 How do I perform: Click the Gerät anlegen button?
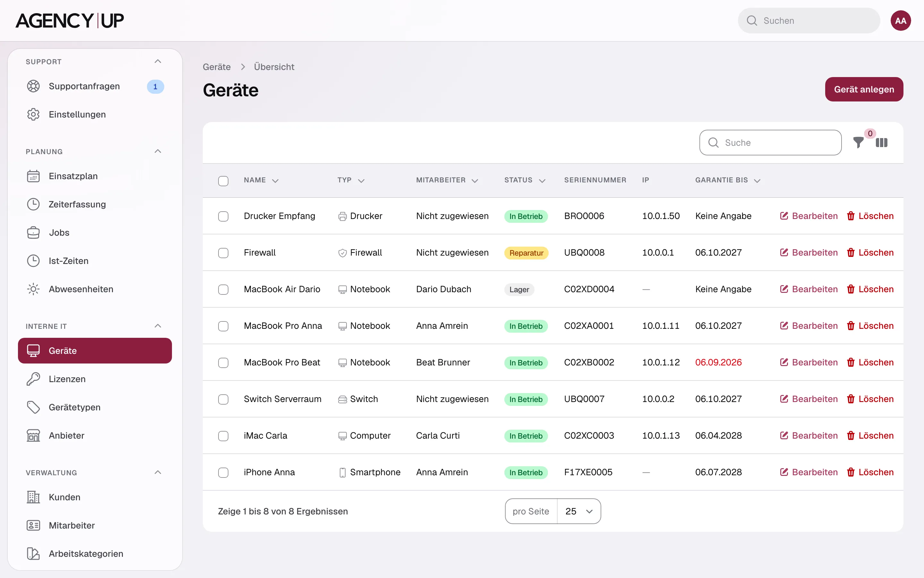pyautogui.click(x=864, y=89)
